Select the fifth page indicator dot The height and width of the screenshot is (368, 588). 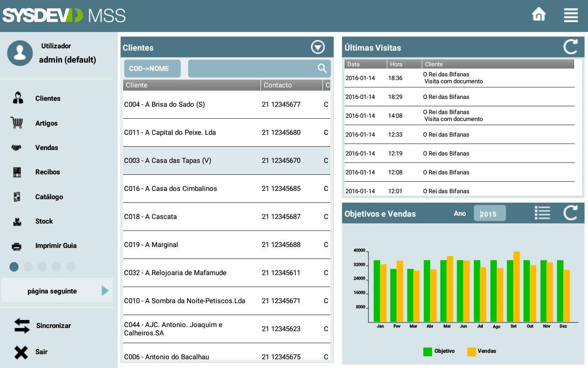[x=71, y=267]
